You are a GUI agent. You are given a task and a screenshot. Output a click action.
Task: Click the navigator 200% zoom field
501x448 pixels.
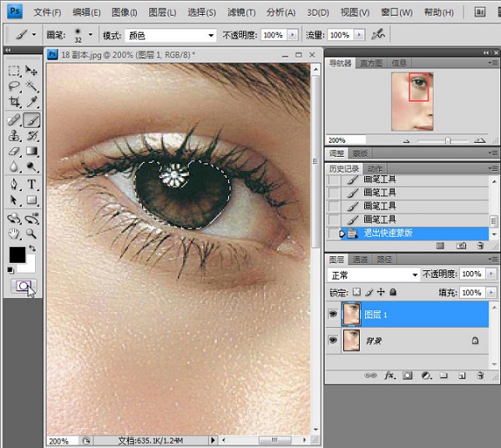point(346,140)
